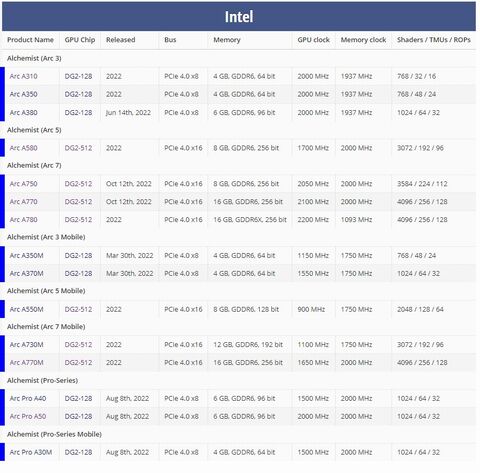Click the 900 MHz GPU clock value
The image size is (480, 473).
tap(311, 309)
